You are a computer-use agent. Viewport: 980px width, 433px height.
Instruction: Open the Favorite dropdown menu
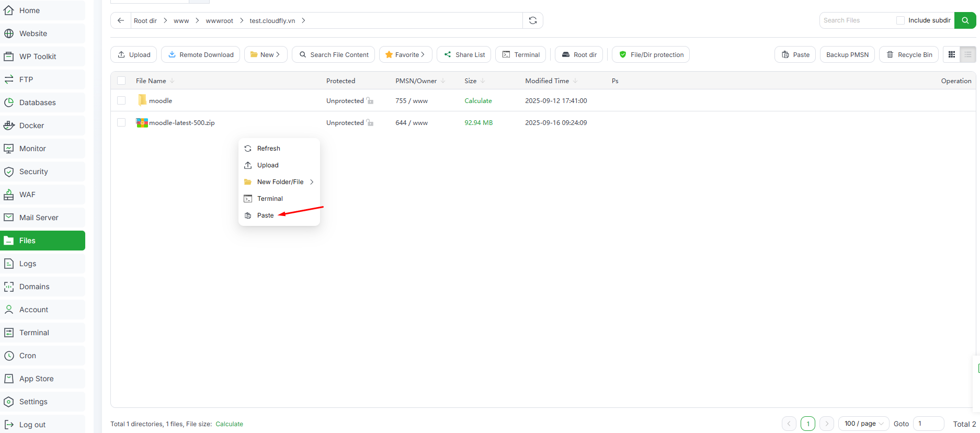tap(405, 54)
